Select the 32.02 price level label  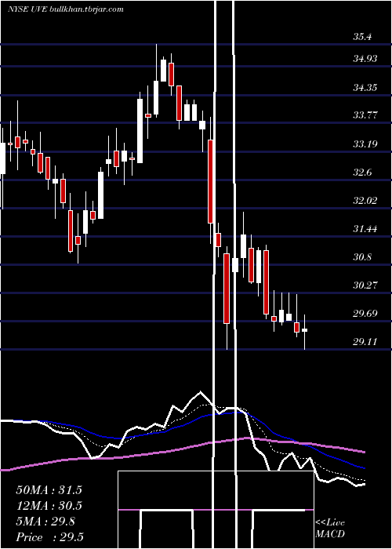pos(365,200)
